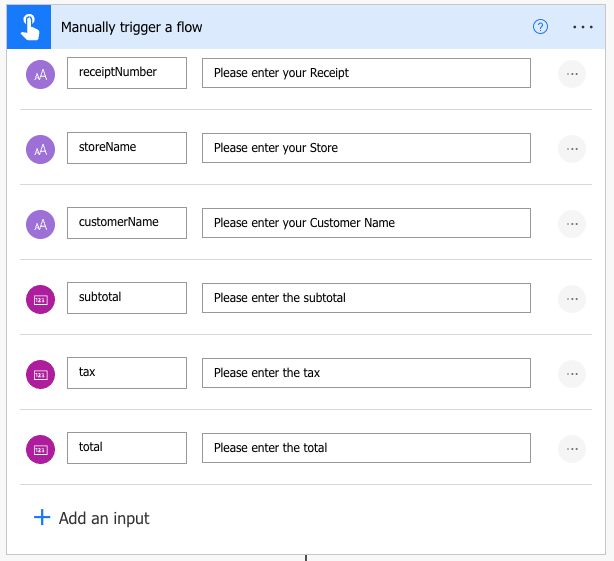The width and height of the screenshot is (614, 561).
Task: Edit the receiptNumber name field
Action: (x=126, y=73)
